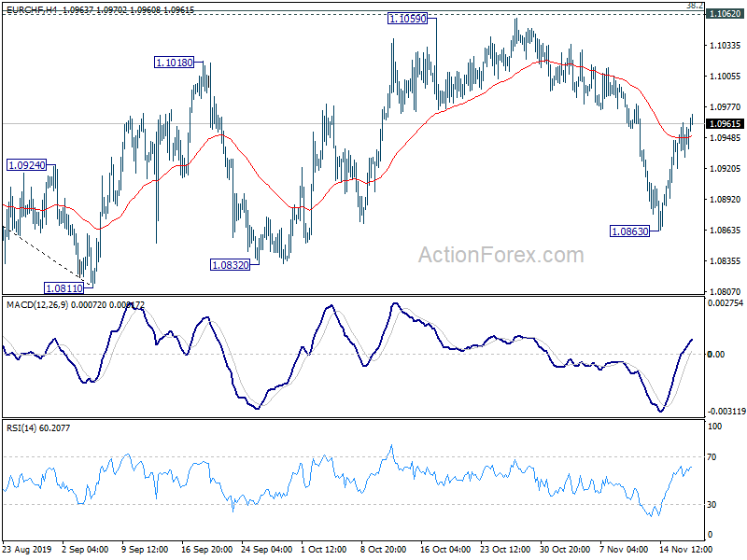Click the RSI(14) 60.2077 label
747x560 pixels.
[x=38, y=428]
